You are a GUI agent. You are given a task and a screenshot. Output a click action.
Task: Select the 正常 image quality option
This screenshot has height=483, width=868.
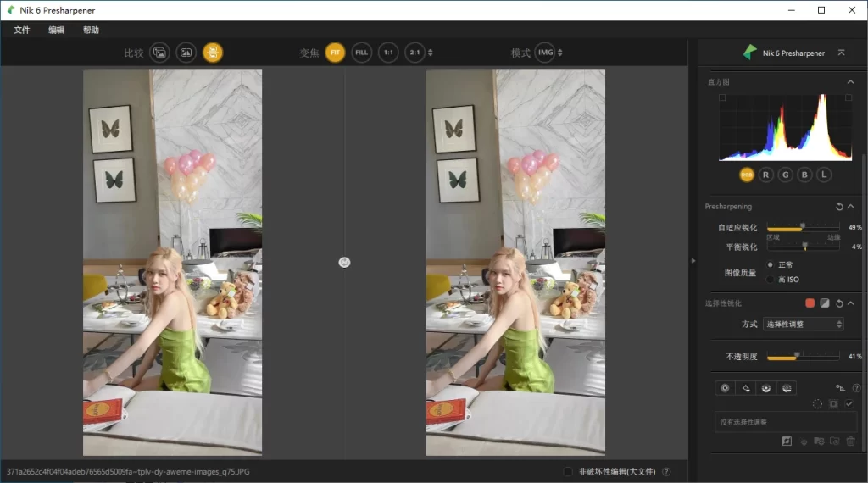coord(770,265)
